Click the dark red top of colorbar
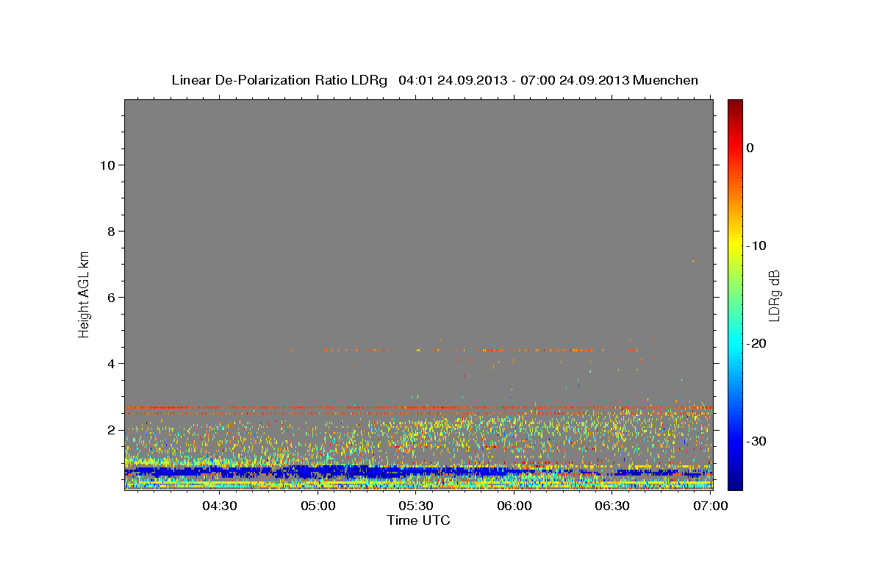This screenshot has width=882, height=588. 735,104
